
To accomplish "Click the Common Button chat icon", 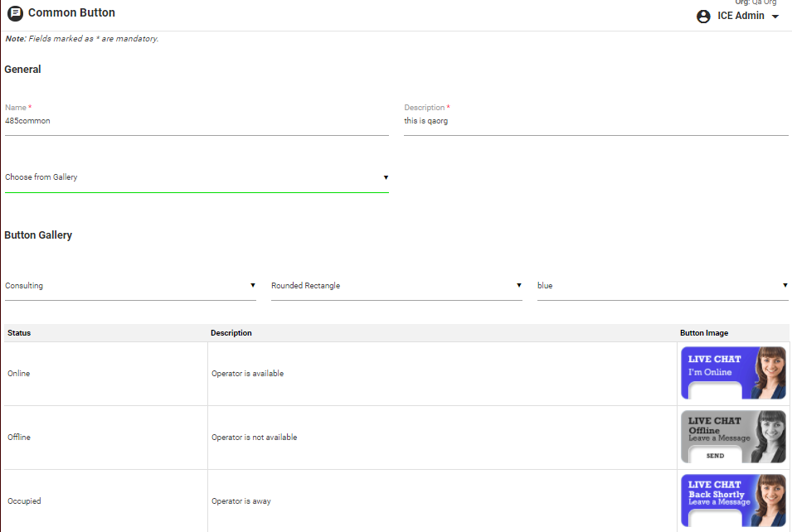I will (15, 13).
